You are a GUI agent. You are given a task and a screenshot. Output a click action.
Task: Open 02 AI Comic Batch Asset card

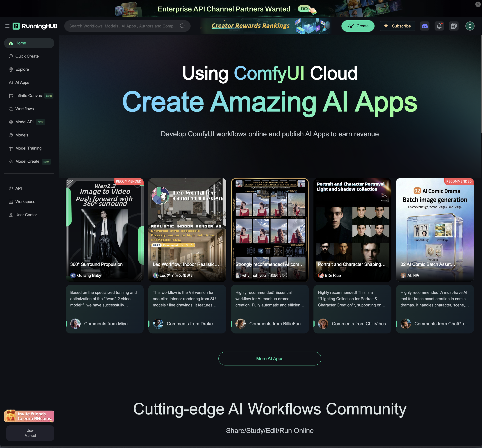(435, 230)
